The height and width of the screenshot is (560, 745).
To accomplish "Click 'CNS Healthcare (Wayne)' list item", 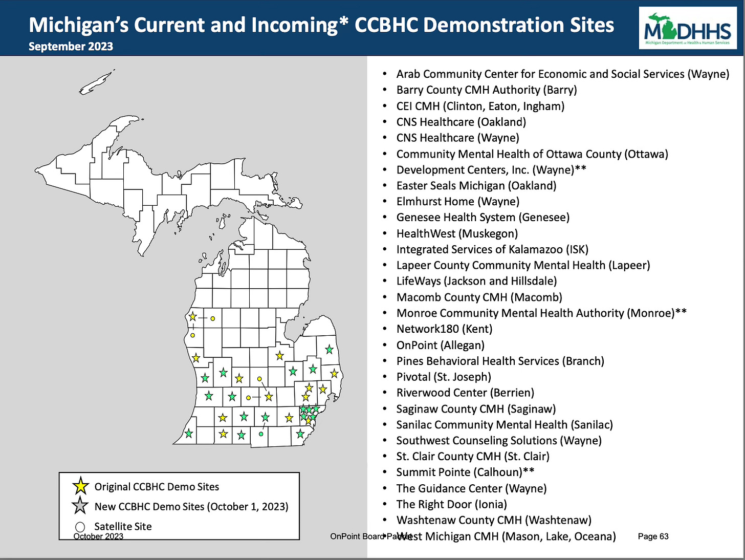I will [x=458, y=138].
